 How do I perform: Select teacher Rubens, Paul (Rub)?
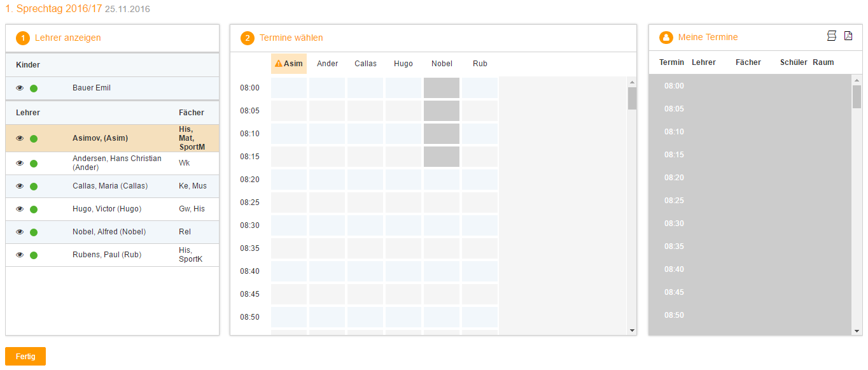[113, 255]
